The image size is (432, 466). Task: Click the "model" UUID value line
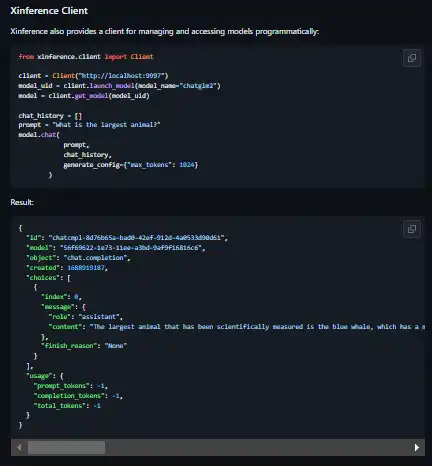click(116, 248)
